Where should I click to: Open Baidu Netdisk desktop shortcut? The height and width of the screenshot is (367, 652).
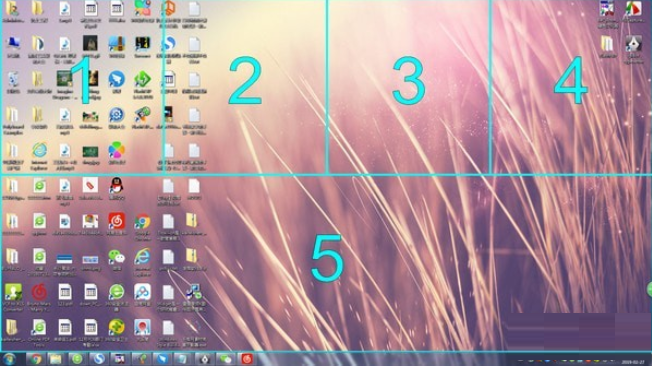(142, 293)
